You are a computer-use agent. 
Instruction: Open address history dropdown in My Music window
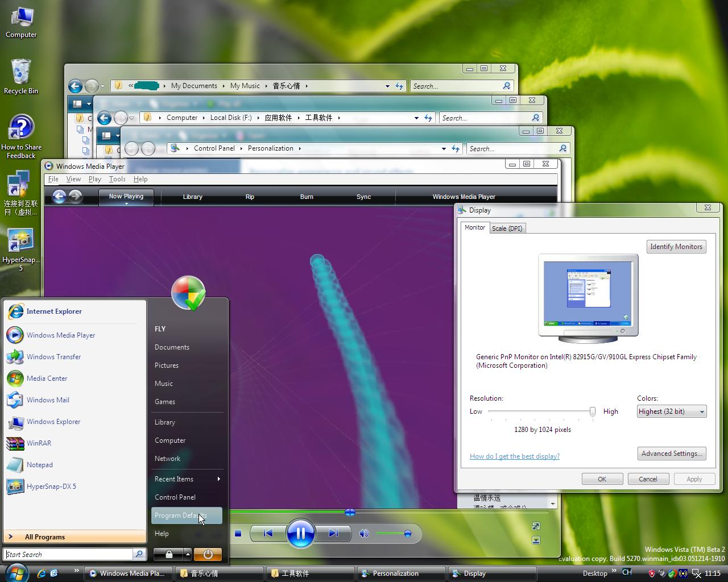click(387, 86)
